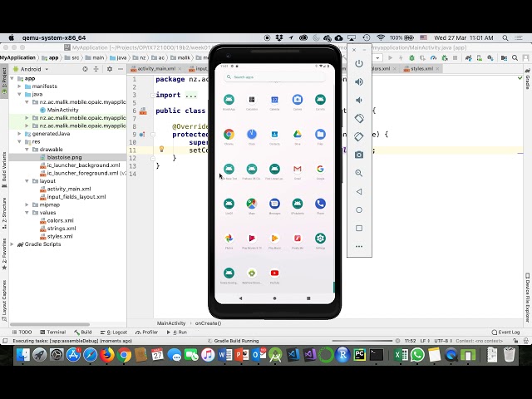This screenshot has width=532, height=399.
Task: Collapse the layout folder
Action: (x=27, y=181)
